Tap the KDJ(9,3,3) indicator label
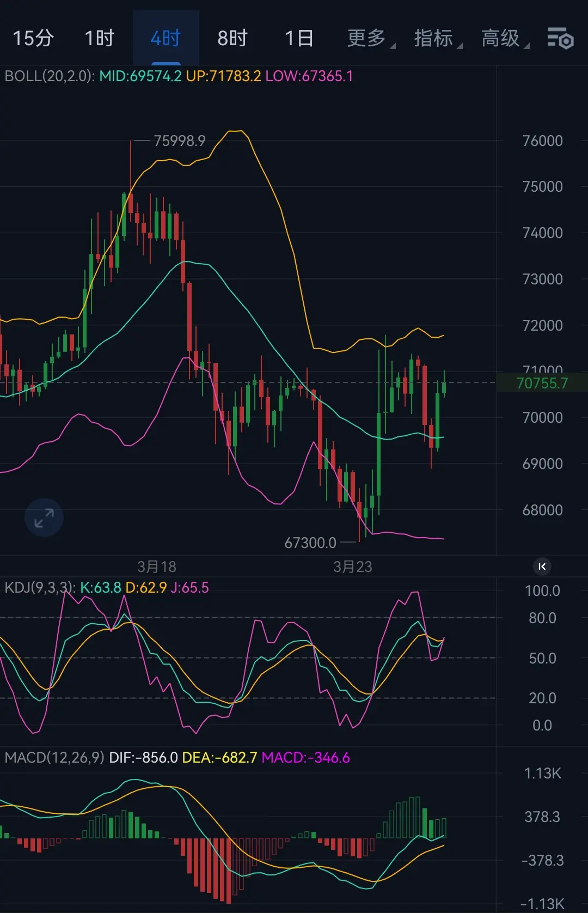This screenshot has height=913, width=588. tap(40, 587)
